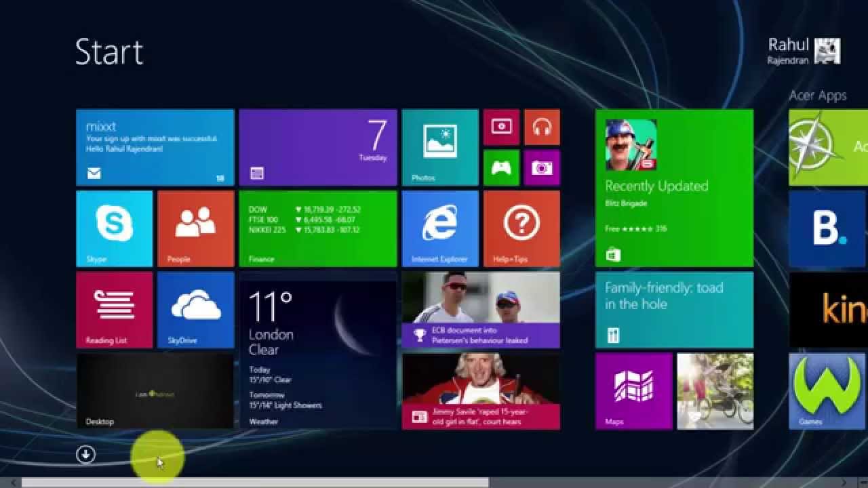
Task: Open the WildTangent Games tile
Action: coord(828,392)
